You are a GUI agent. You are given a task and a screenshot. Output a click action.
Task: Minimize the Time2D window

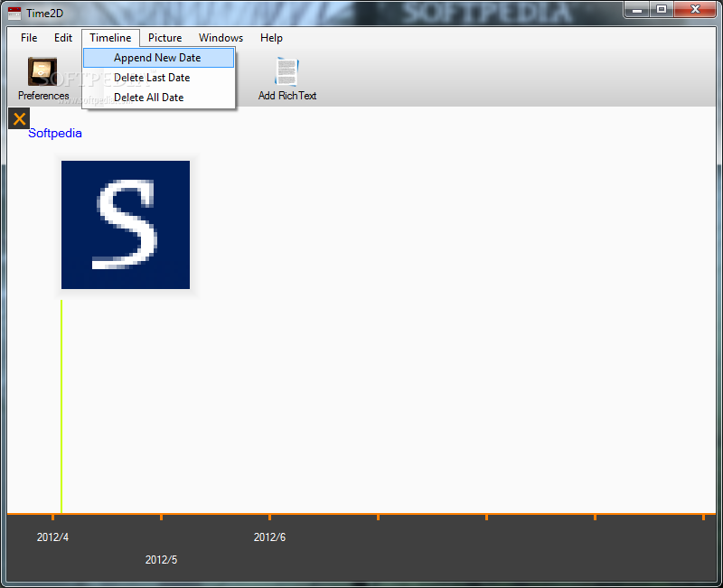click(637, 10)
